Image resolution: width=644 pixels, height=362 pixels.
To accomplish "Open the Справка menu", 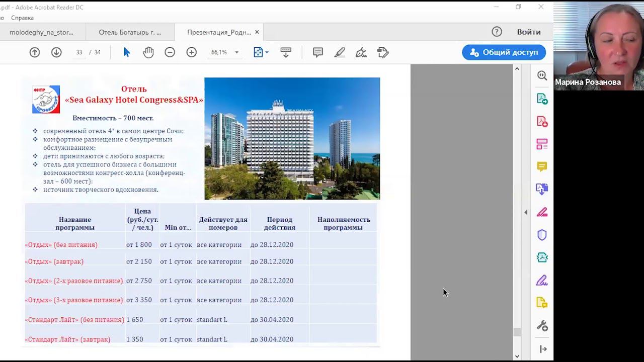I will point(22,18).
